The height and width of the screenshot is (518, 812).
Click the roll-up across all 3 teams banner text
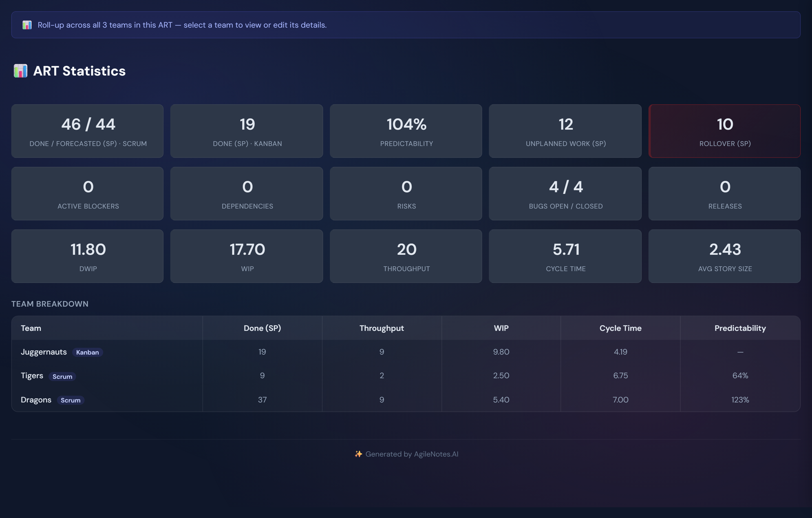click(x=182, y=25)
